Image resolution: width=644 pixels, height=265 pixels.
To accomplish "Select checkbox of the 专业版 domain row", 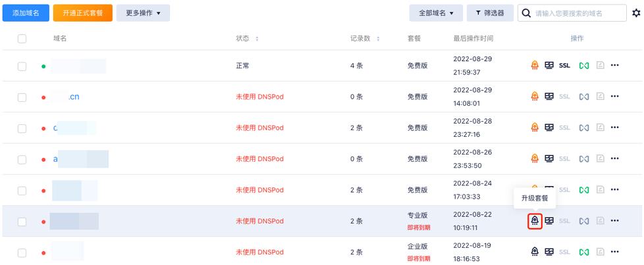I will 22,222.
